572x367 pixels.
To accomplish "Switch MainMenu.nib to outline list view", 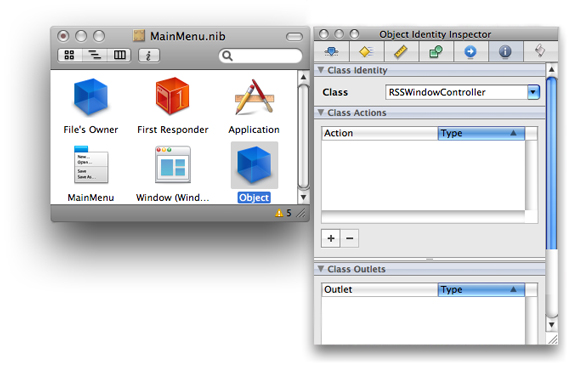I will (x=94, y=55).
